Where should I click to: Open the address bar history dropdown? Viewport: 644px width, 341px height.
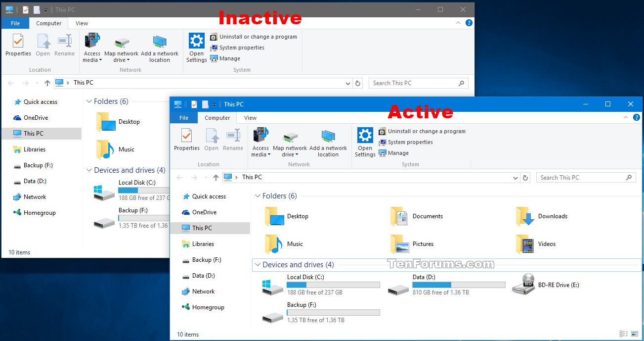[515, 177]
